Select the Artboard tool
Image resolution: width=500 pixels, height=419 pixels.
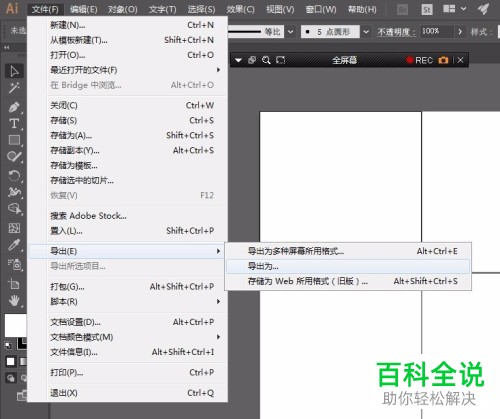click(14, 284)
